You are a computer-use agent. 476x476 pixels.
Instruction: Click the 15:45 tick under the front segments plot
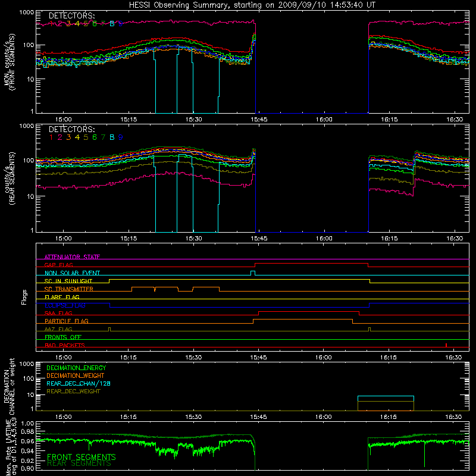259,120
